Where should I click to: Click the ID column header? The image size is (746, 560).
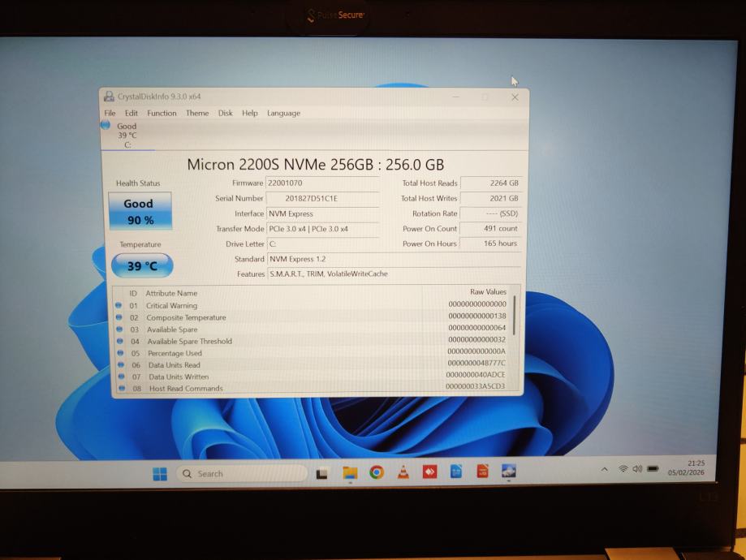point(133,293)
